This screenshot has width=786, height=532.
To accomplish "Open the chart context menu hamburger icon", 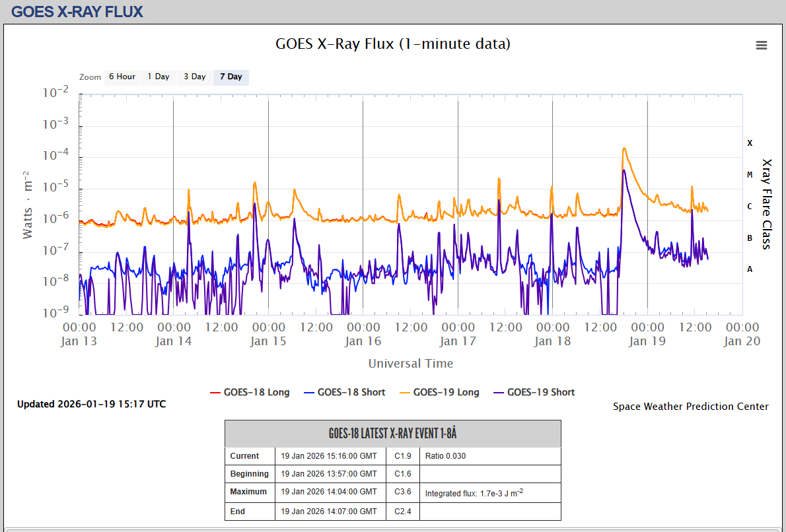I will (x=762, y=45).
